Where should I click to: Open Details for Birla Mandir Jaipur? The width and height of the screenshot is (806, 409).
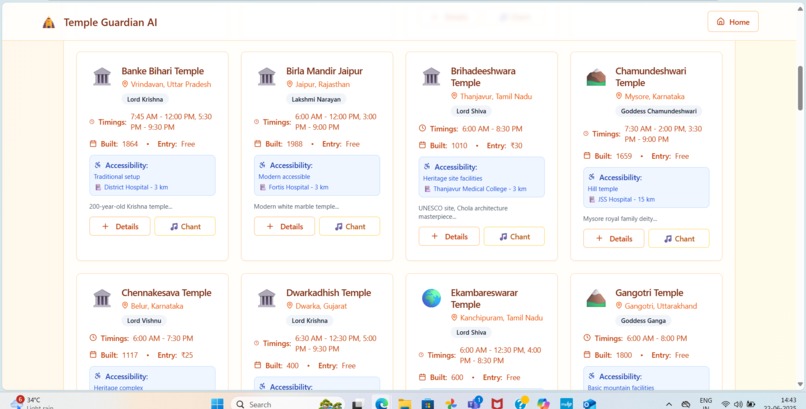(x=284, y=226)
